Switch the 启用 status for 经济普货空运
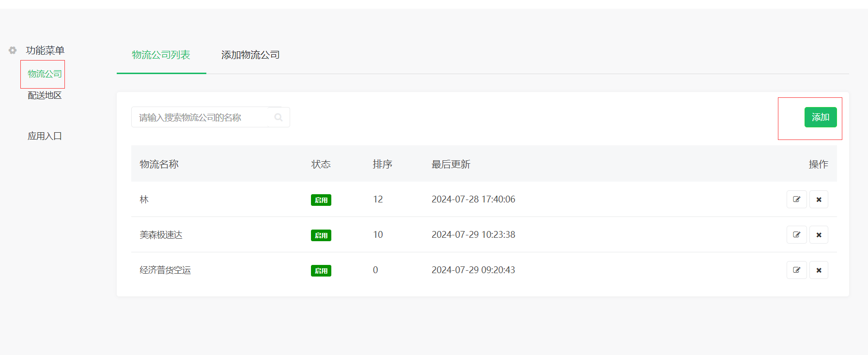The image size is (868, 355). 321,271
